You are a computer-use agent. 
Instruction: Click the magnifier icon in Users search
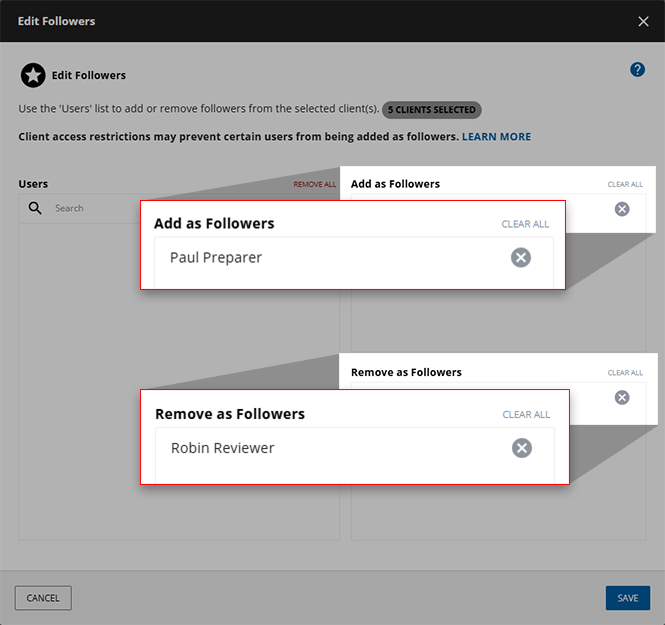35,208
